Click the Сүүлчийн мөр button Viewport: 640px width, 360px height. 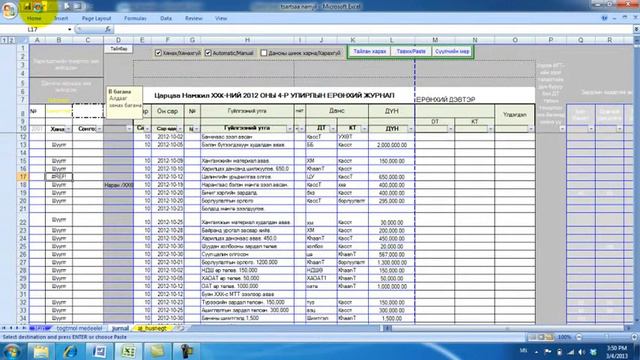pos(452,52)
